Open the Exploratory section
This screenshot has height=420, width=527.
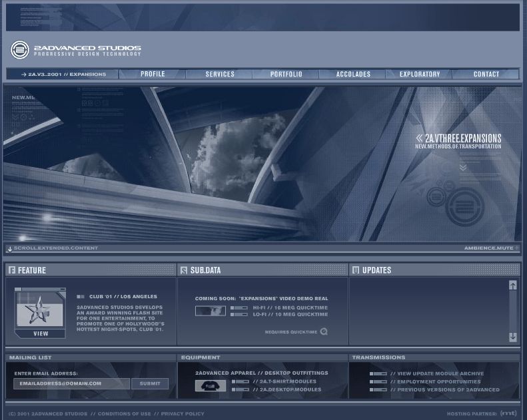420,74
